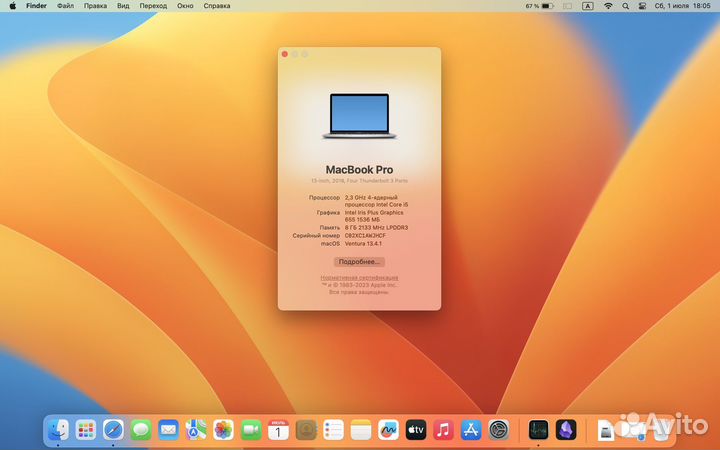Open the Окно menu

pyautogui.click(x=185, y=6)
